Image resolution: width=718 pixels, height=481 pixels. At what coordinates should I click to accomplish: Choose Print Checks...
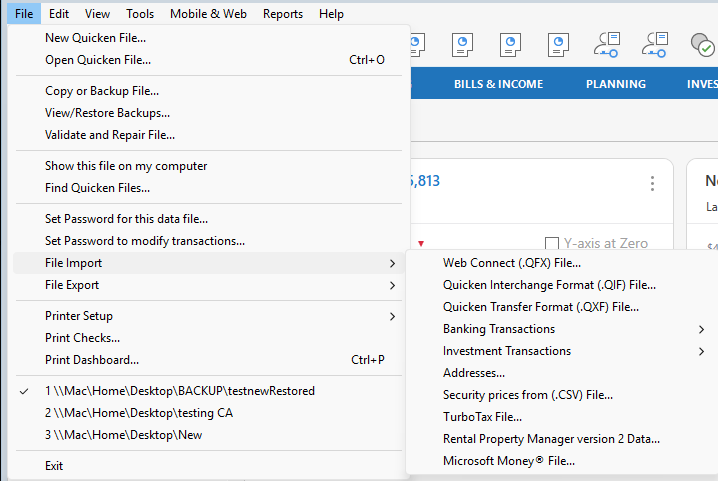(208, 338)
